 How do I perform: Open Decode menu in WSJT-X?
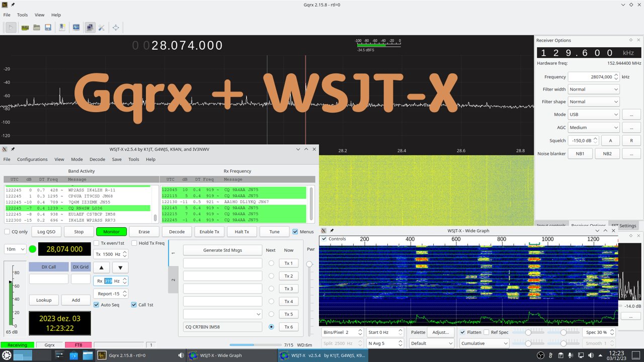click(97, 159)
